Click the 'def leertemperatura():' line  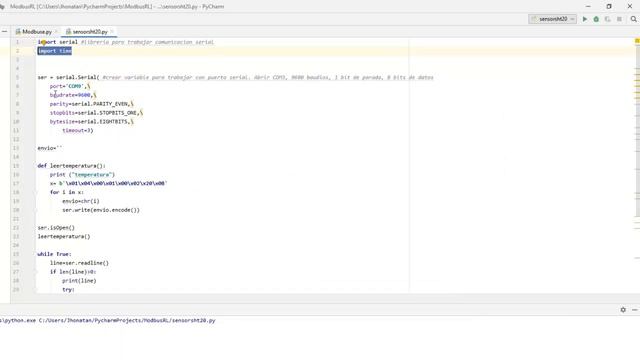tap(71, 166)
